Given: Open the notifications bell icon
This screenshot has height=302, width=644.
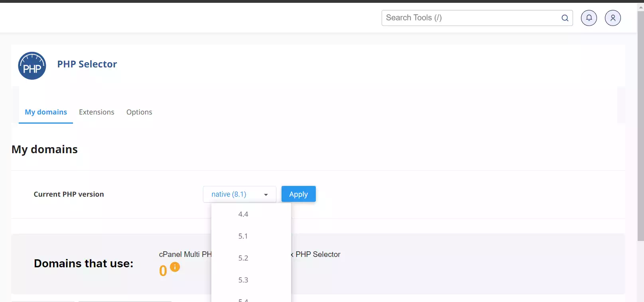Looking at the screenshot, I should (589, 18).
